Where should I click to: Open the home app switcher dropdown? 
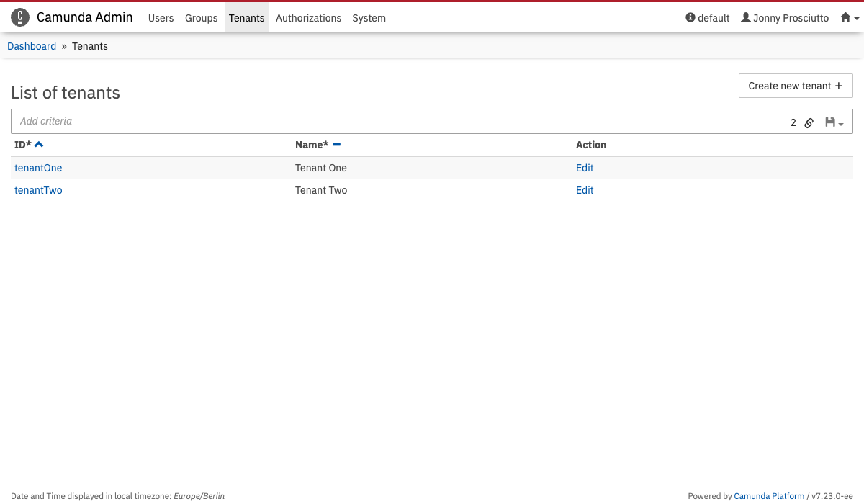click(x=849, y=18)
